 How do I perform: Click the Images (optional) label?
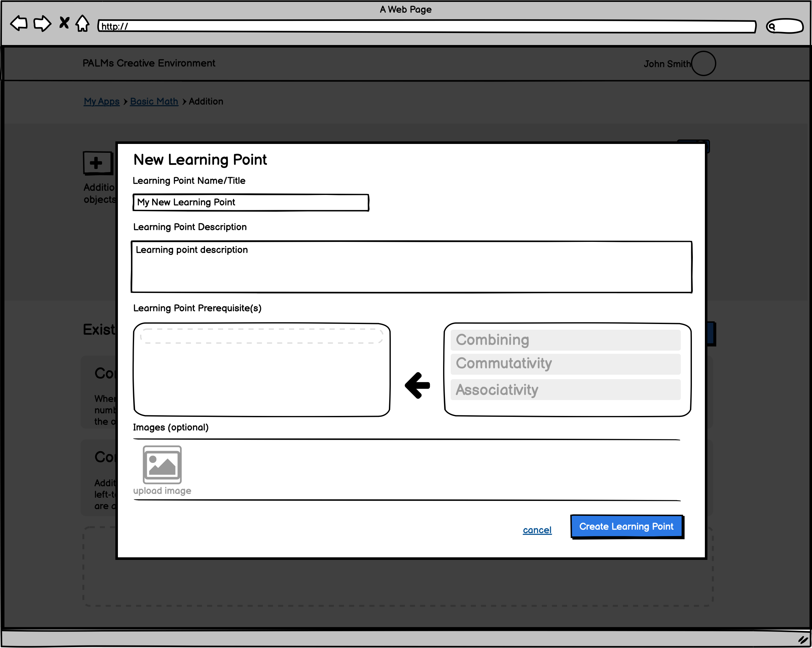point(171,427)
